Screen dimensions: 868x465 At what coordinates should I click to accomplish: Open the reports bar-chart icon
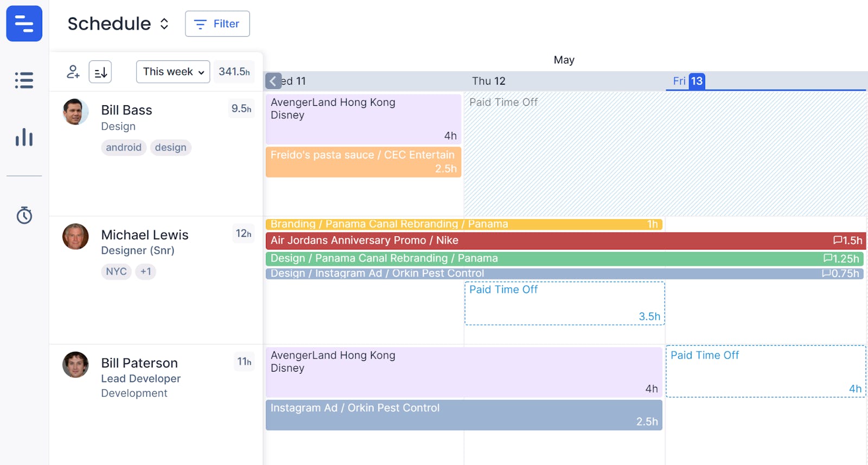click(x=24, y=138)
